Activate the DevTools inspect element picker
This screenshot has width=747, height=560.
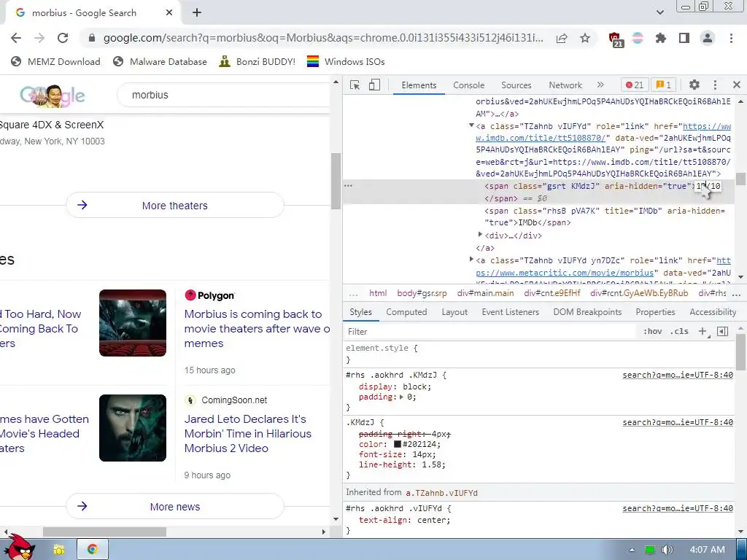pyautogui.click(x=355, y=85)
